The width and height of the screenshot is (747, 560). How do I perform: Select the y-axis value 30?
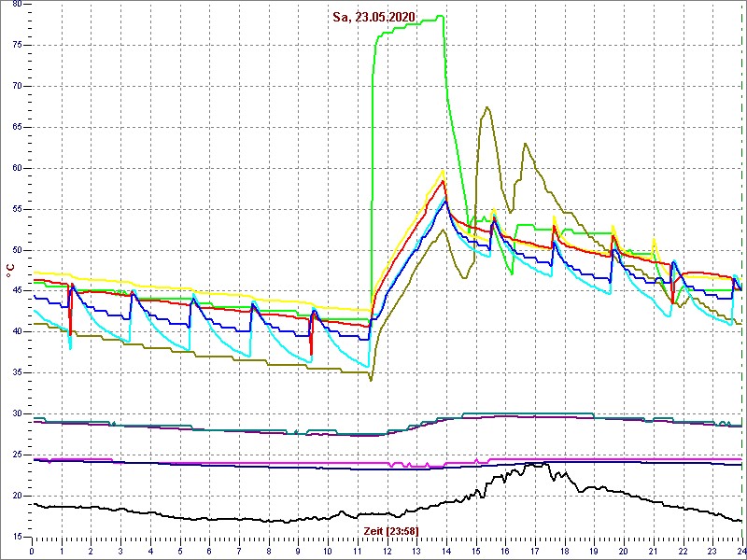click(x=16, y=413)
